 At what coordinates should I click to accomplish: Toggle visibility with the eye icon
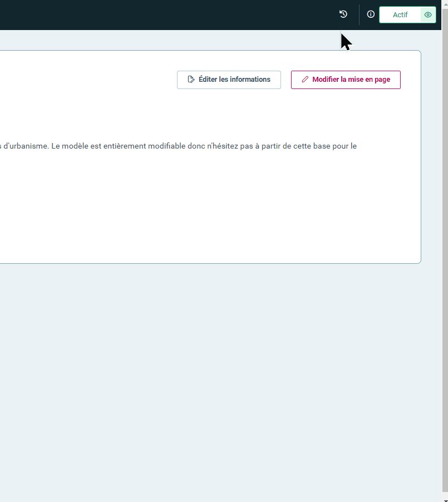click(428, 14)
